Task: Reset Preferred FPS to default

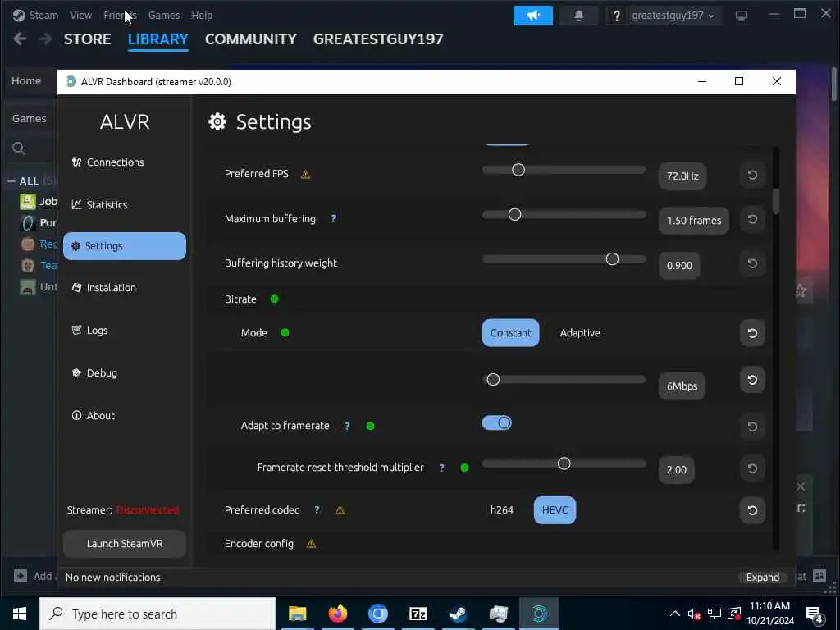Action: point(752,175)
